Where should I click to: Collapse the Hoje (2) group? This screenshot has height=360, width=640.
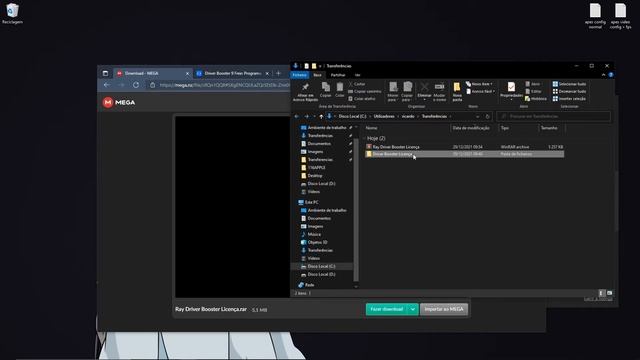pyautogui.click(x=365, y=138)
